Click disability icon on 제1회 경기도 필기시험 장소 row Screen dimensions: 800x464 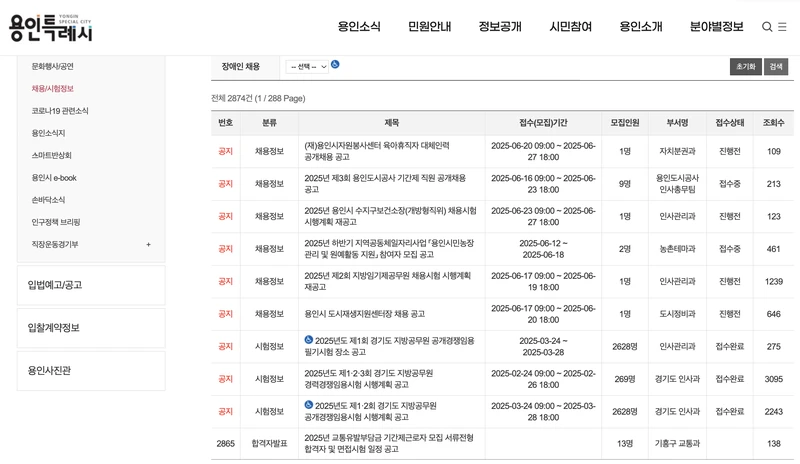pos(309,339)
